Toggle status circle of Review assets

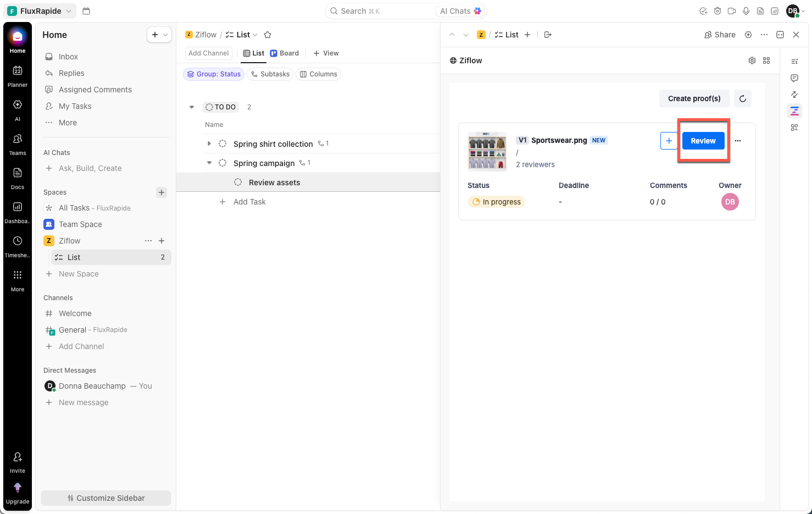(238, 182)
